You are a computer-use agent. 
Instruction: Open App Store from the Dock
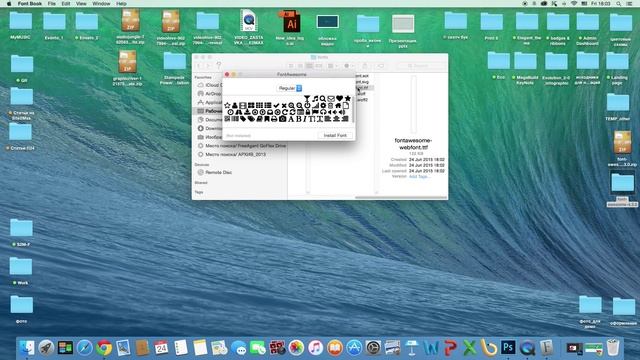click(354, 348)
